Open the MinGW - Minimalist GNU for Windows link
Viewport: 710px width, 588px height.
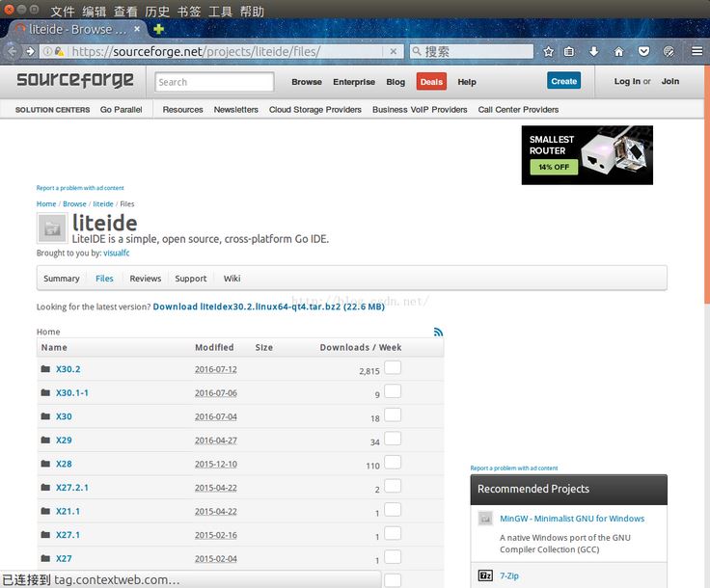click(572, 519)
